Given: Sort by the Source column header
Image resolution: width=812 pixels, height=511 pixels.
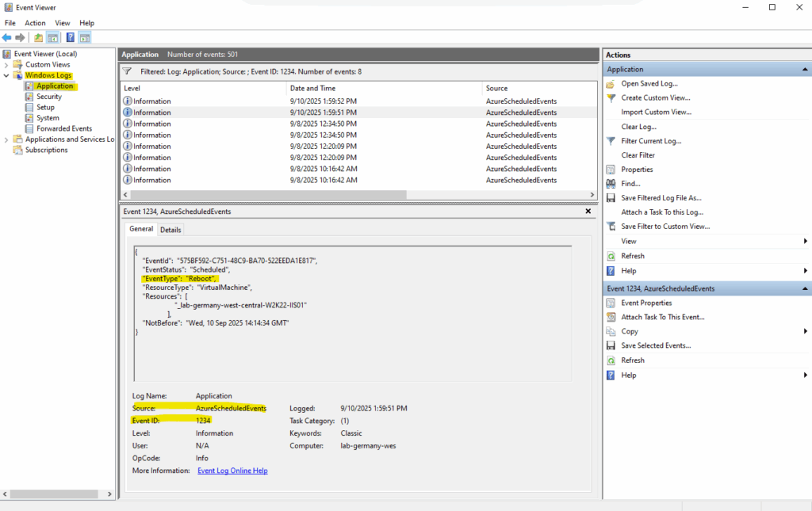Looking at the screenshot, I should pyautogui.click(x=539, y=89).
